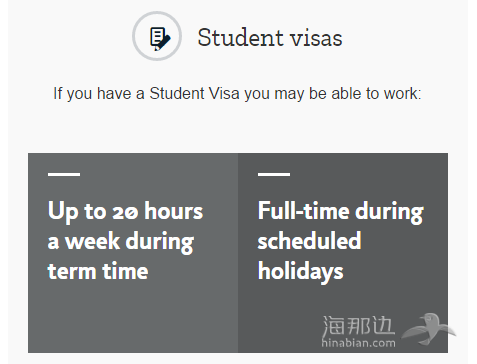
Task: Click "a week during" text line
Action: 121,242
